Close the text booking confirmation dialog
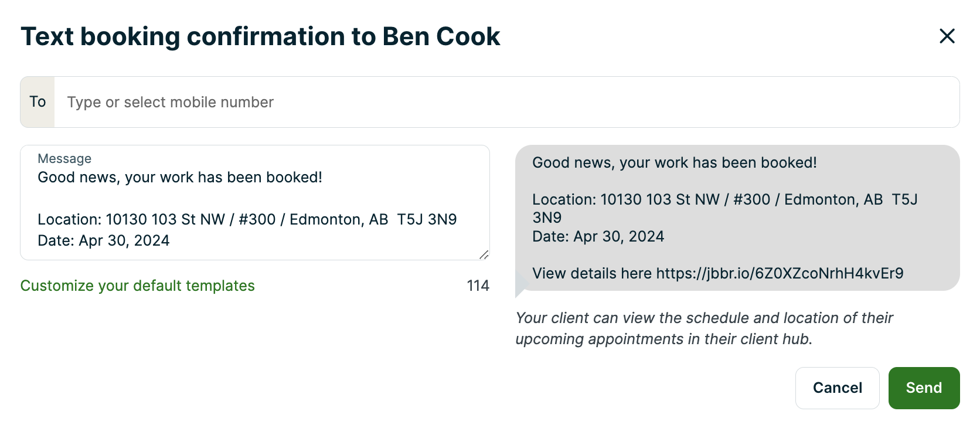Screen dimensions: 980x428 point(947,36)
